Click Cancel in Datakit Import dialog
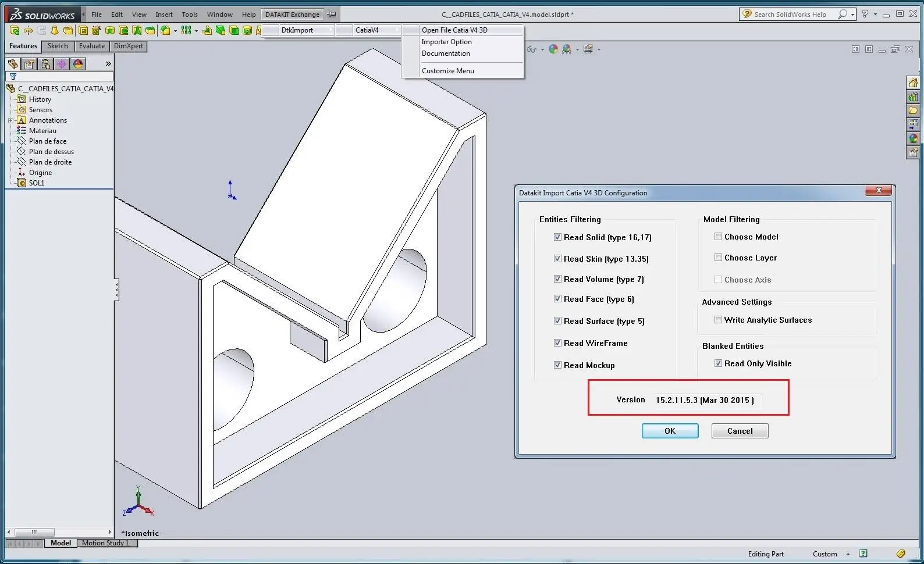This screenshot has height=564, width=924. tap(740, 431)
